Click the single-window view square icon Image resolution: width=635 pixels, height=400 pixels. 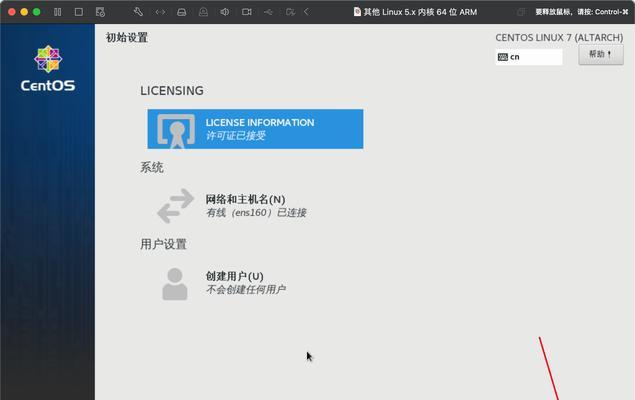pyautogui.click(x=79, y=12)
